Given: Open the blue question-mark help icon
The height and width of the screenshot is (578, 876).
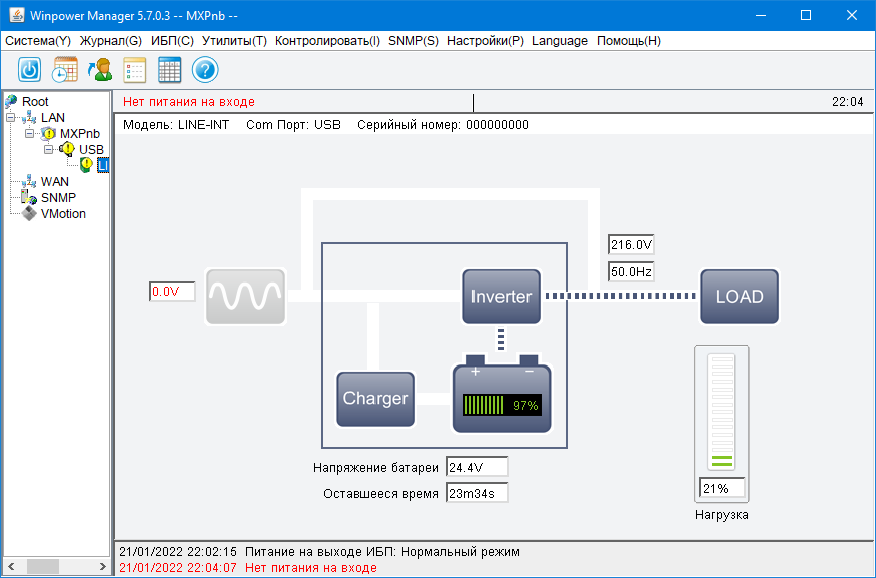Looking at the screenshot, I should pos(205,70).
